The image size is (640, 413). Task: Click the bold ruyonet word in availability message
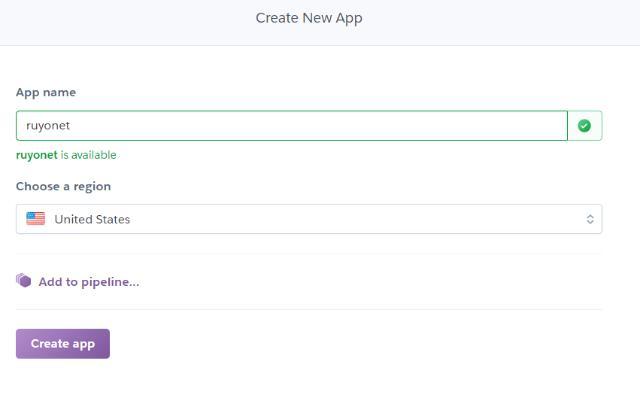pyautogui.click(x=37, y=155)
